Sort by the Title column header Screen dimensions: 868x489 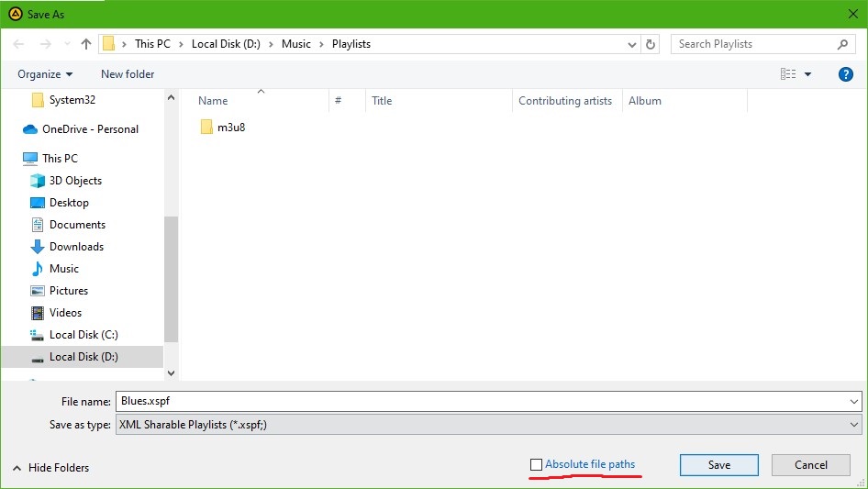click(382, 101)
